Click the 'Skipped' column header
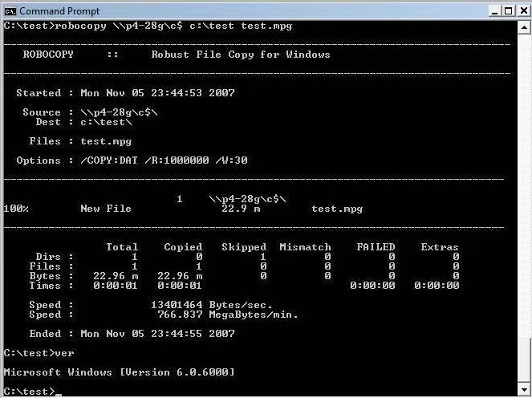Viewport: 532px width, 398px height. (244, 247)
